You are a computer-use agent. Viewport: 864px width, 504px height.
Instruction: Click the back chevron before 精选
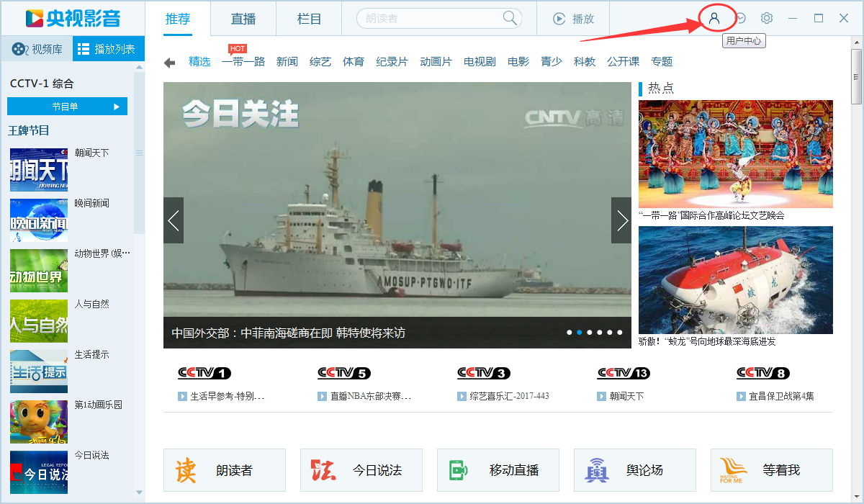coord(170,62)
